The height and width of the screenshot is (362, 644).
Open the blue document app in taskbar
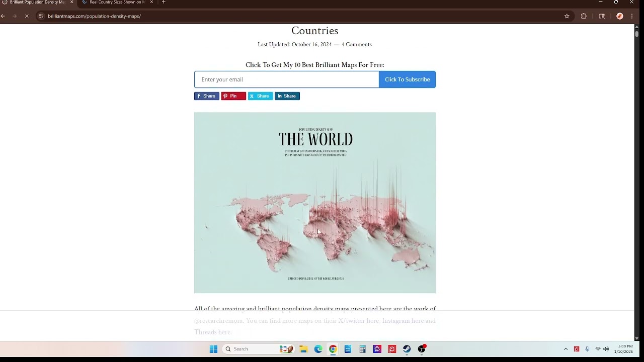(x=348, y=349)
